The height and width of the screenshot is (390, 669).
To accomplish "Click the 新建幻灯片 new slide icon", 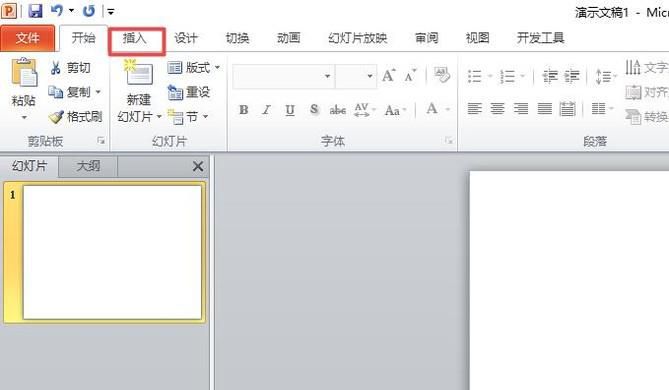I will tap(139, 73).
